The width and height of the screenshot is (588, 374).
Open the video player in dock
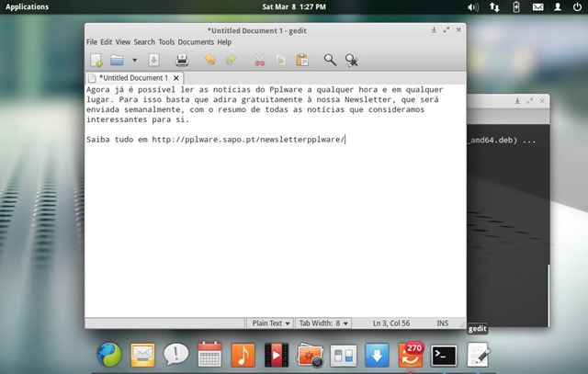(x=277, y=355)
